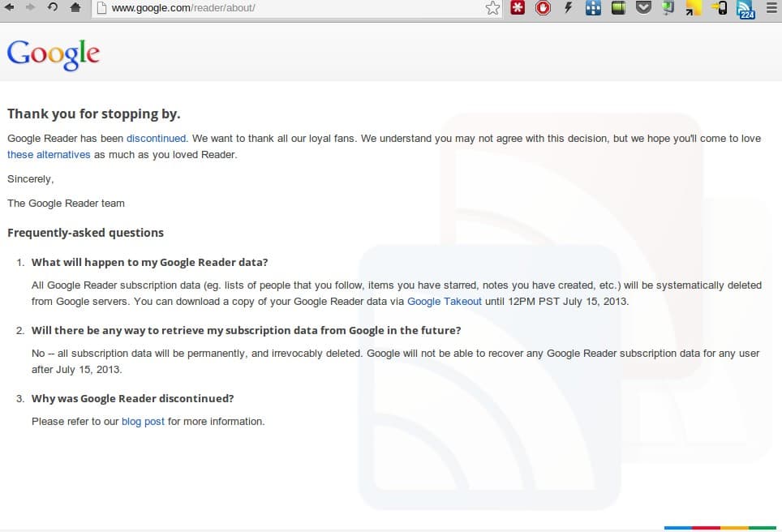Save page with the Pocket extension icon
The height and width of the screenshot is (532, 782).
[643, 7]
